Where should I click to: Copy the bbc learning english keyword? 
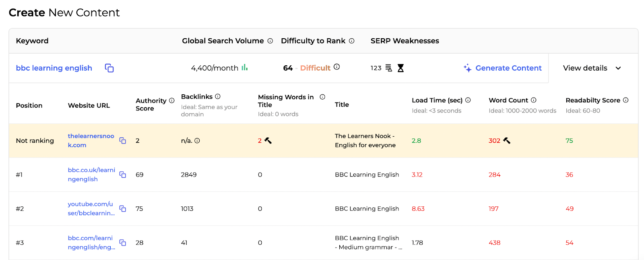[x=109, y=68]
